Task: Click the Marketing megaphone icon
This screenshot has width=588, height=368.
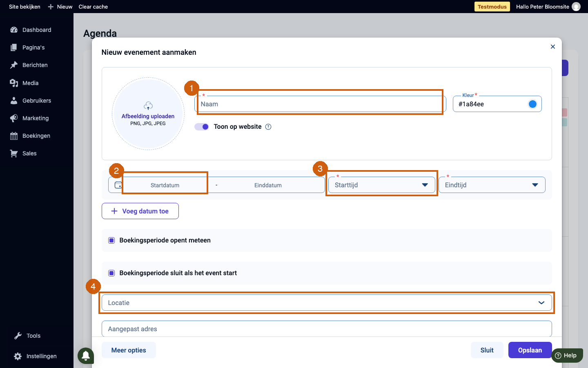Action: coord(14,118)
